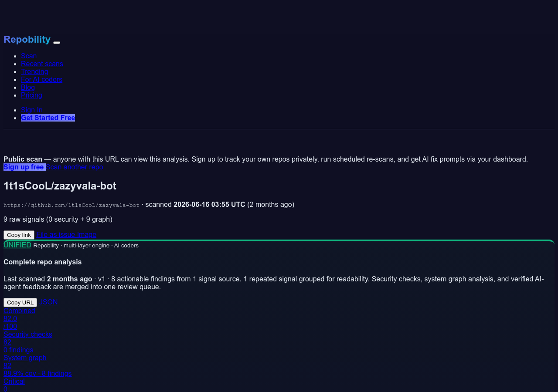This screenshot has width=558, height=392.
Task: Go to the Trending page
Action: click(34, 71)
